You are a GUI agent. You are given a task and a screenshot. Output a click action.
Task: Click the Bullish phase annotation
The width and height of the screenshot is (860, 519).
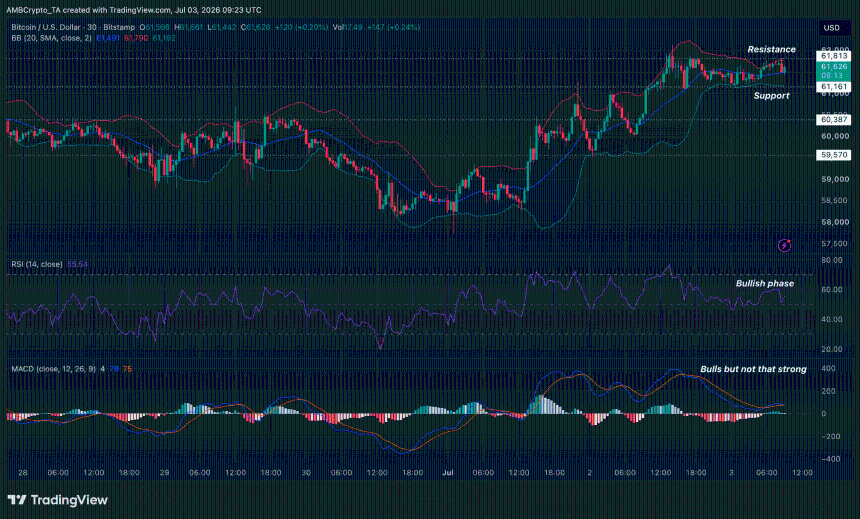click(x=765, y=283)
